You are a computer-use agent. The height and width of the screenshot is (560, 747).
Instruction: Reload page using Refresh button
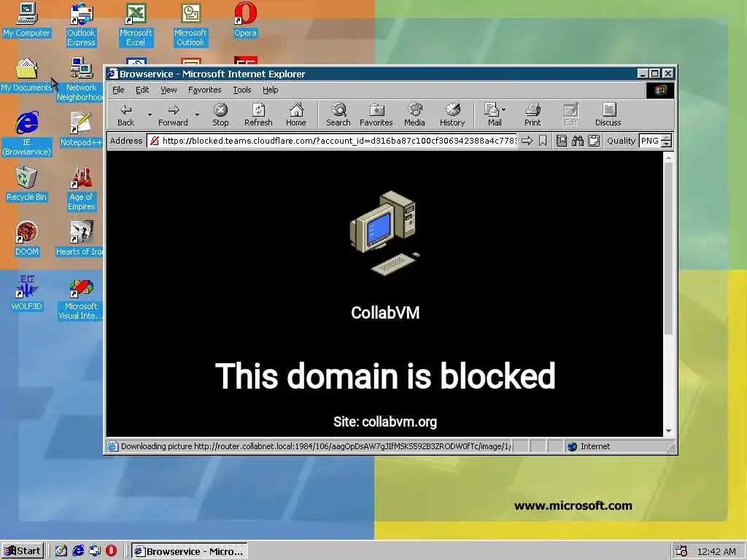click(258, 114)
